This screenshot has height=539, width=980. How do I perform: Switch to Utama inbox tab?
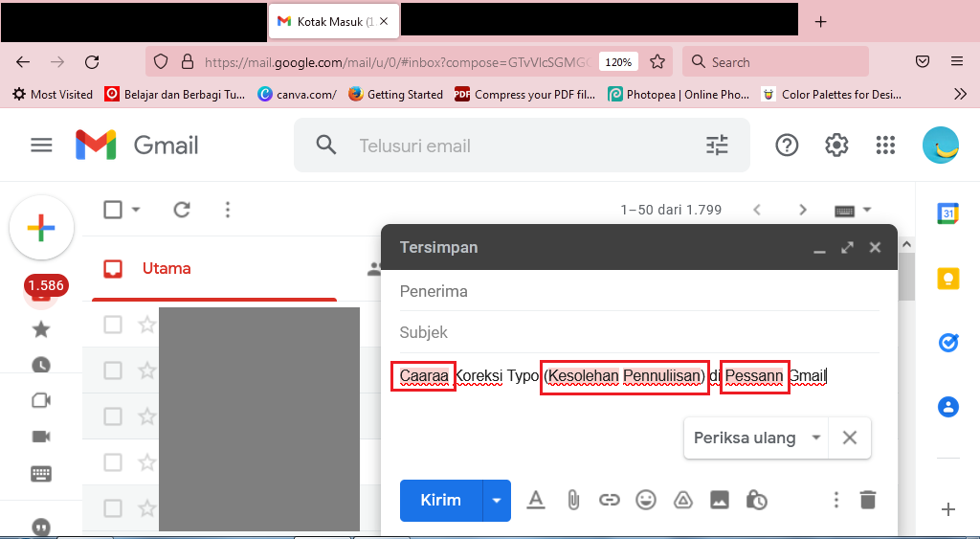(x=214, y=269)
